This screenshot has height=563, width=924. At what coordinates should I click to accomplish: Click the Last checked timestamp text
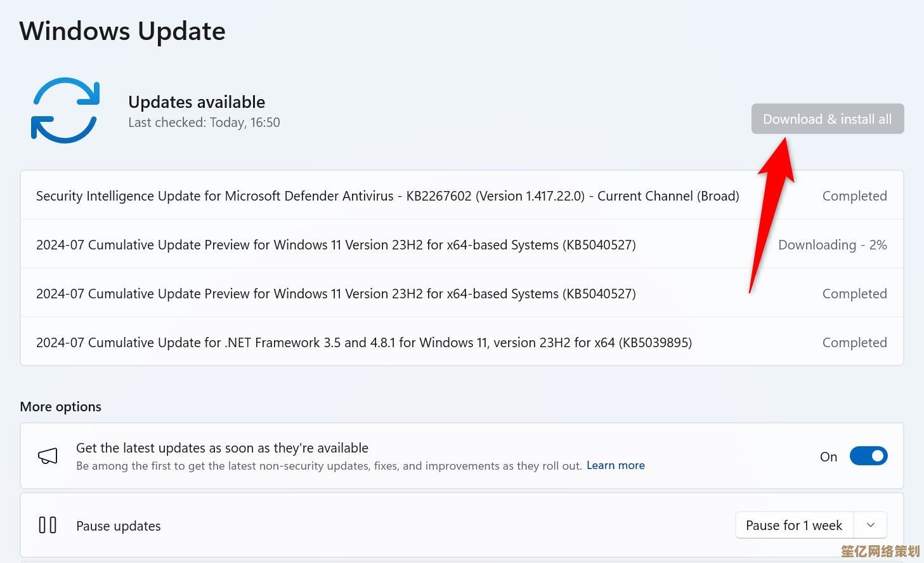(x=204, y=123)
